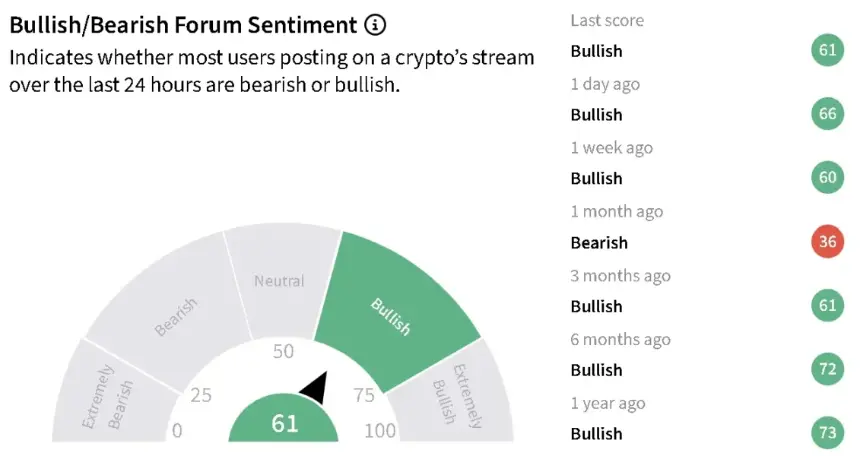The width and height of the screenshot is (860, 456).
Task: Click the green 72 score badge
Action: point(828,369)
